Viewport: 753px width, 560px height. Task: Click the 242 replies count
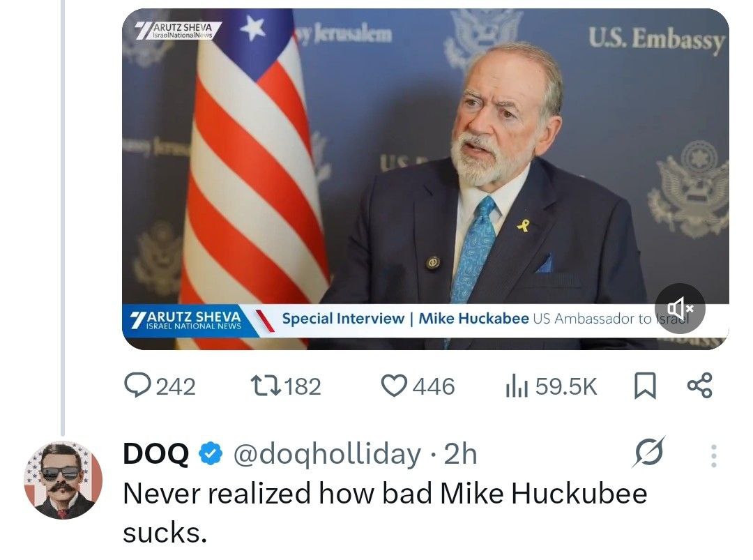(175, 386)
